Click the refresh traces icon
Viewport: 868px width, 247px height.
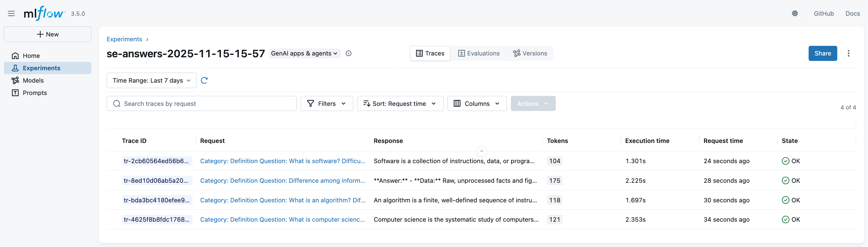coord(204,80)
